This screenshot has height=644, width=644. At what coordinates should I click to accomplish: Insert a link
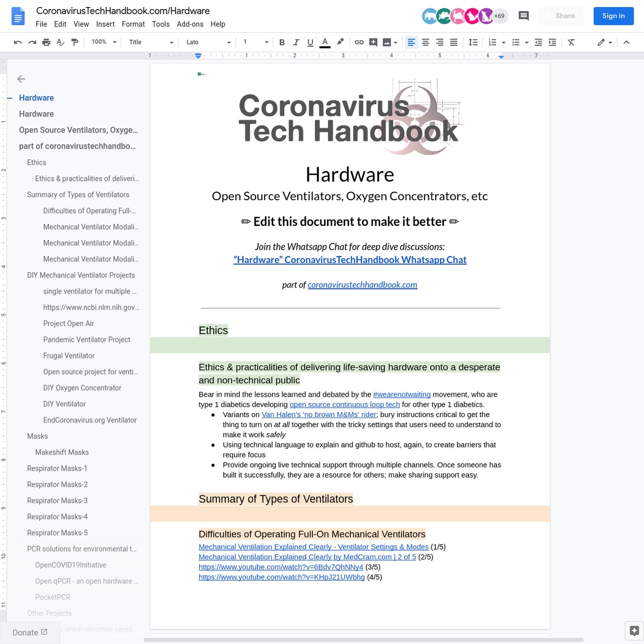[x=359, y=42]
